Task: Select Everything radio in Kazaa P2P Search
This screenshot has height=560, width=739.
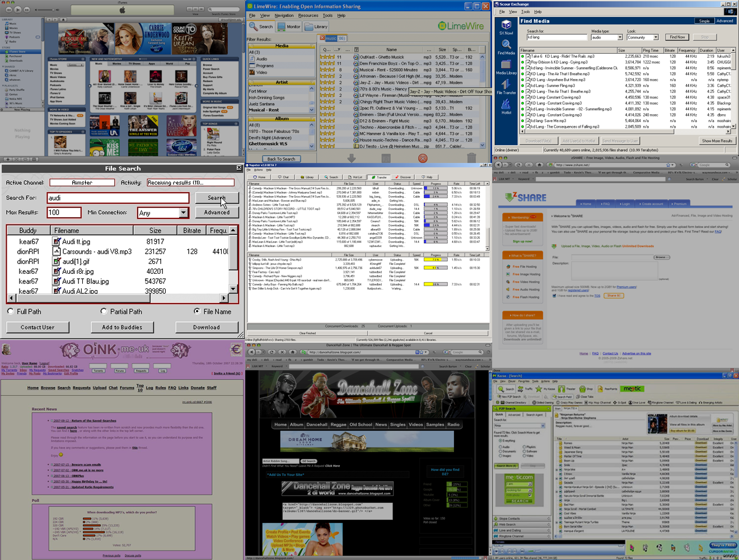Action: [499, 440]
